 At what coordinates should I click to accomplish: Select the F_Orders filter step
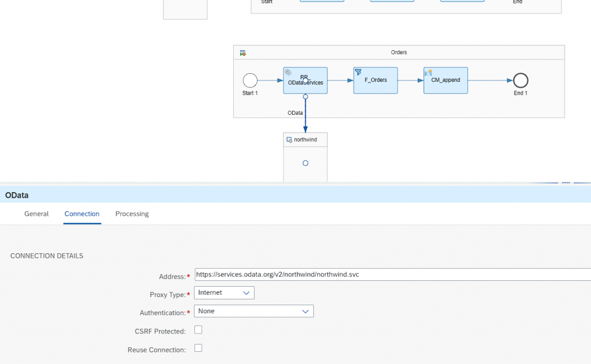click(375, 80)
